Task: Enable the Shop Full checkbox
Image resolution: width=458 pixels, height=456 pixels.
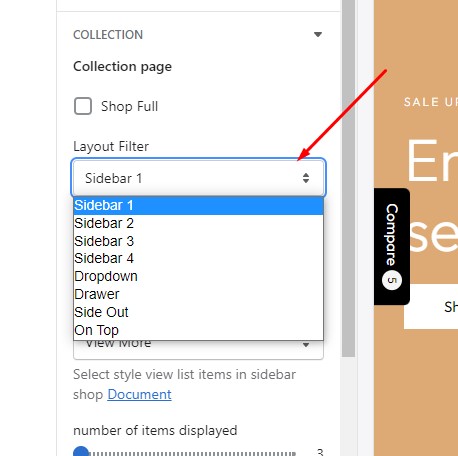Action: click(x=83, y=106)
